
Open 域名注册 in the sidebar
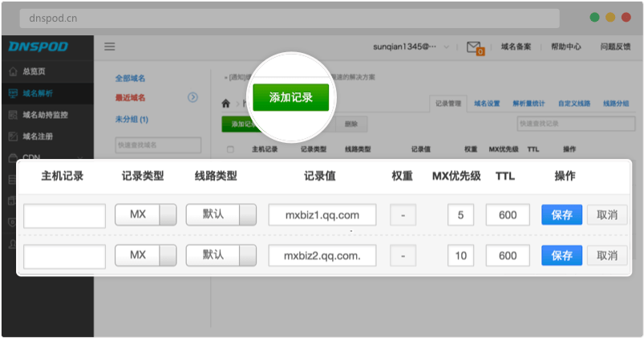point(38,136)
